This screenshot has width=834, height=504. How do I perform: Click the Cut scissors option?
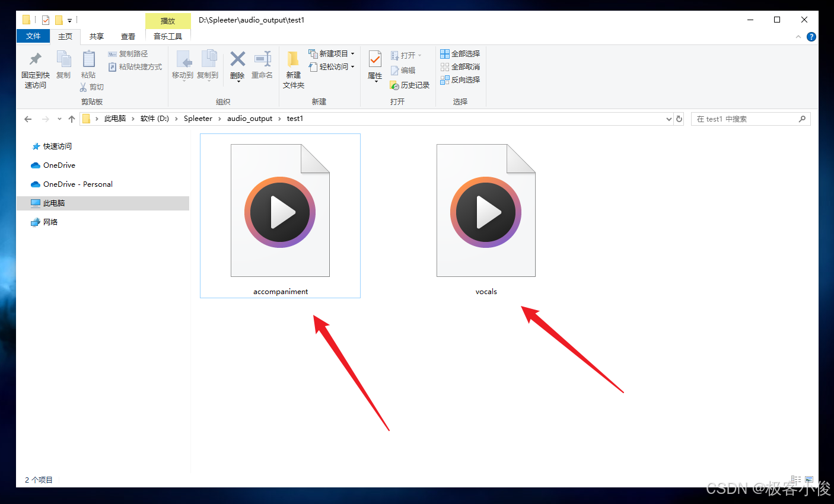click(x=92, y=87)
